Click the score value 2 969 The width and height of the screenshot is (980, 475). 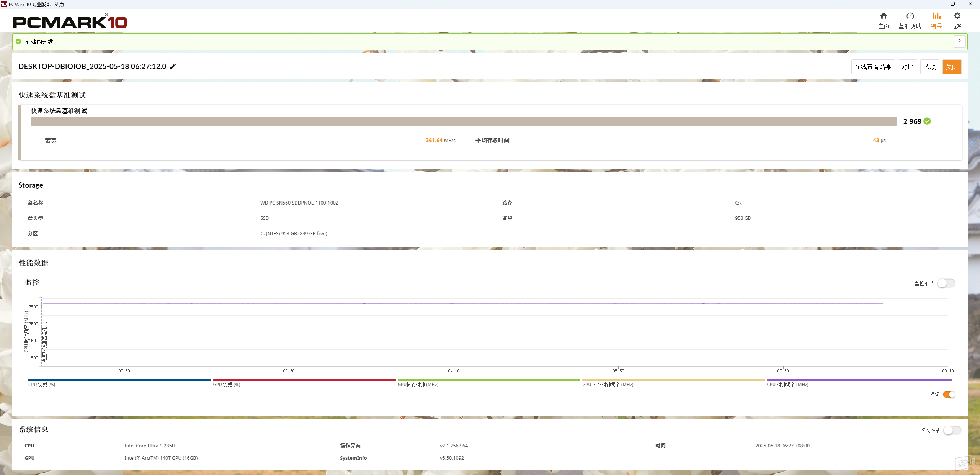coord(912,121)
